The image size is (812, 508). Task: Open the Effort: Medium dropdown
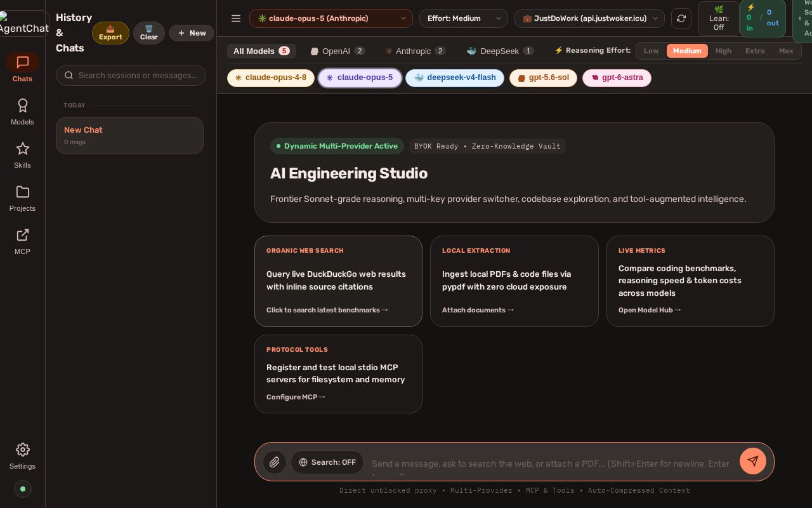click(x=464, y=18)
